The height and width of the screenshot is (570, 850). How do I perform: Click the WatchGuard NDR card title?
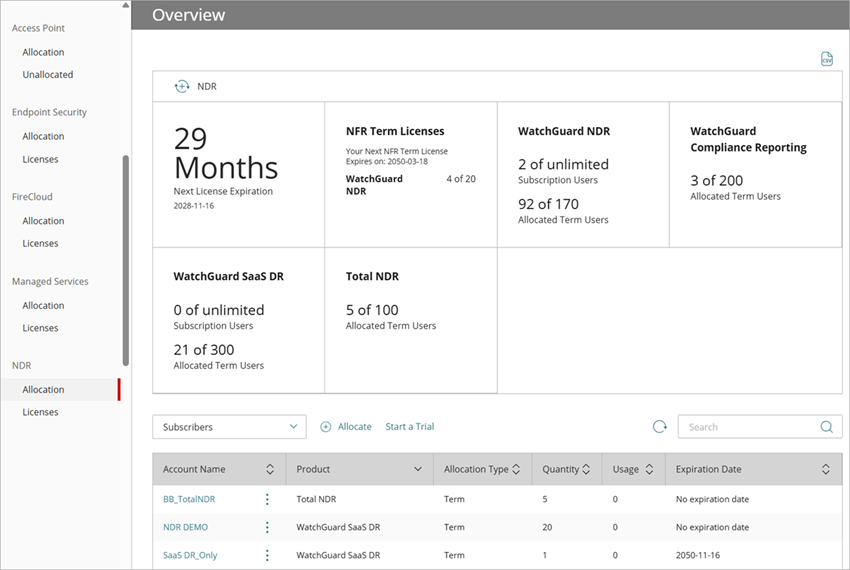pos(564,131)
